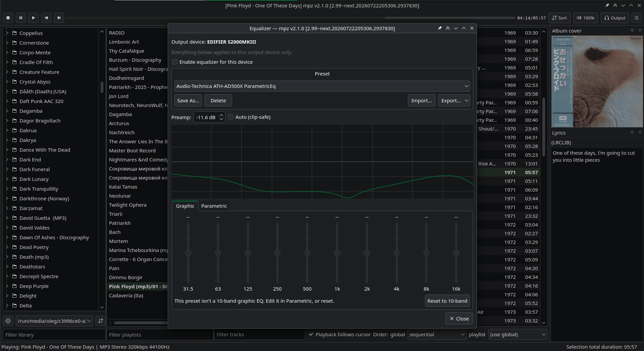Stop playback with the stop button
The width and height of the screenshot is (644, 351).
coord(8,18)
